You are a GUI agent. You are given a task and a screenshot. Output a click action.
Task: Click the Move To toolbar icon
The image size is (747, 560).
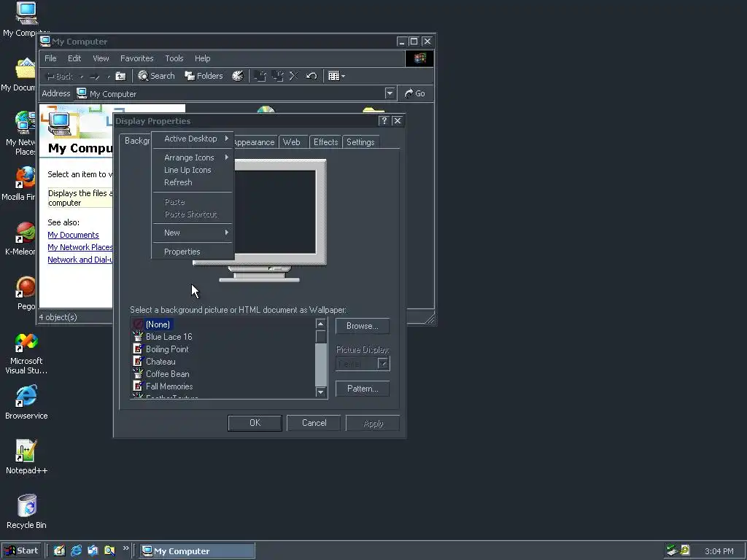(x=260, y=76)
